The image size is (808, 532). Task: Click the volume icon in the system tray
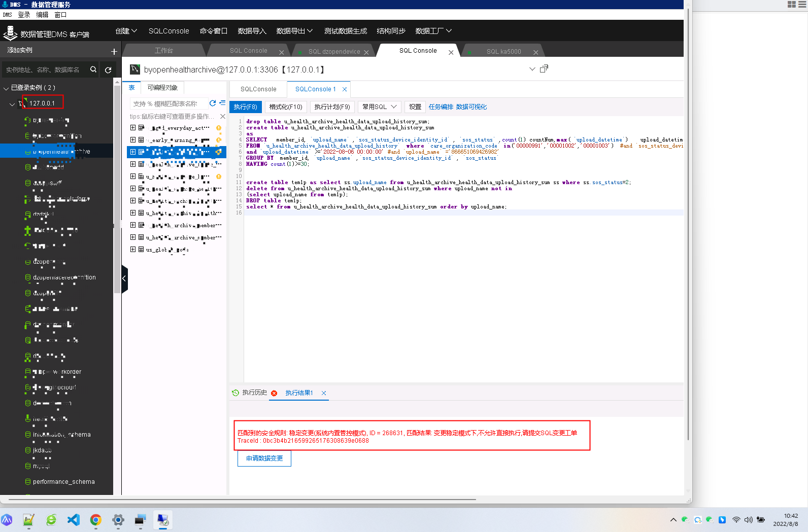pyautogui.click(x=749, y=520)
